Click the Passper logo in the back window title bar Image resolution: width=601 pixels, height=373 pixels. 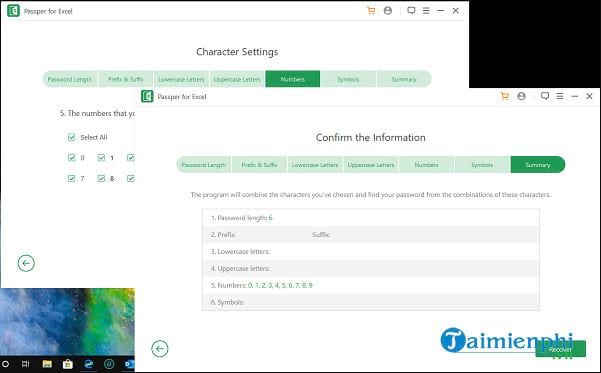pyautogui.click(x=13, y=11)
